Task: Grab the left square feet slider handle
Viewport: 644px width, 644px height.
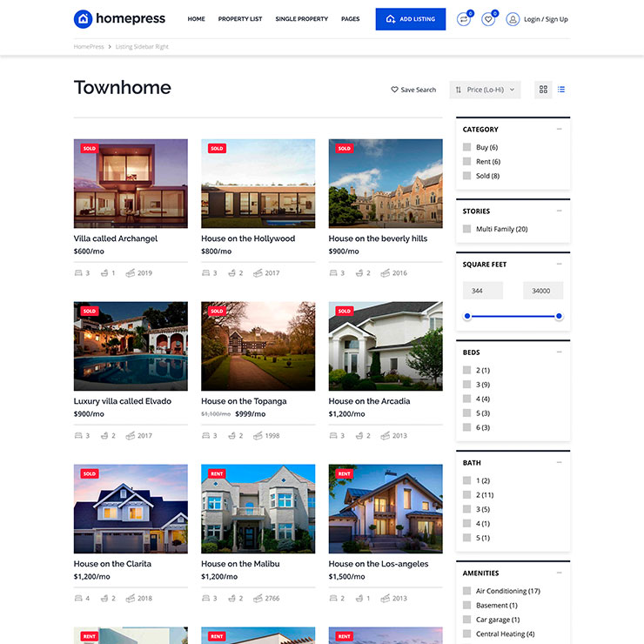Action: point(467,316)
